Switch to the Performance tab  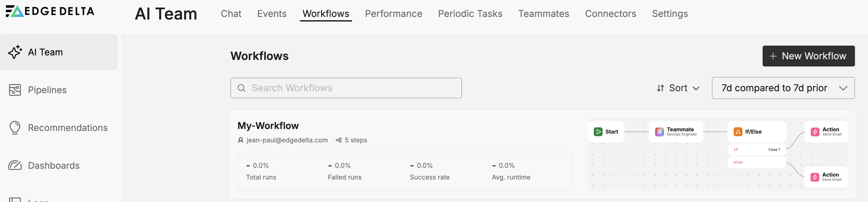coord(393,14)
